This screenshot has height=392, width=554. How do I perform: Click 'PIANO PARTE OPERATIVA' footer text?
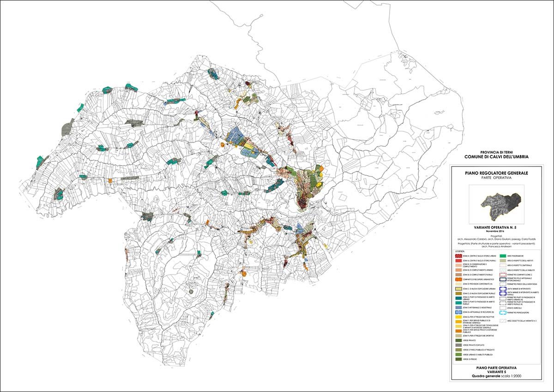pyautogui.click(x=497, y=368)
